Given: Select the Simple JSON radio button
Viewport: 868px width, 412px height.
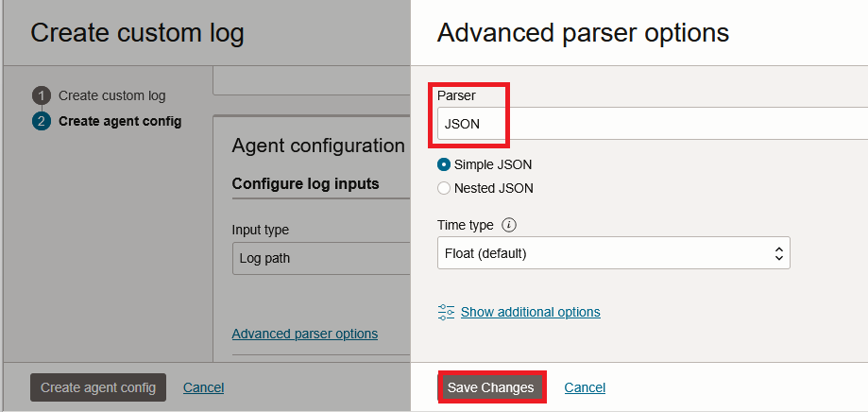Looking at the screenshot, I should (444, 164).
